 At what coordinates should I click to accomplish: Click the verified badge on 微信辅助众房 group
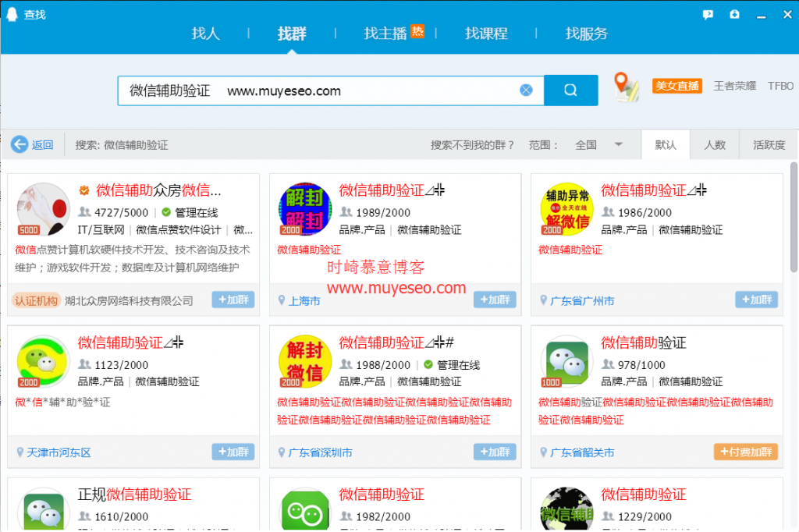pos(84,190)
